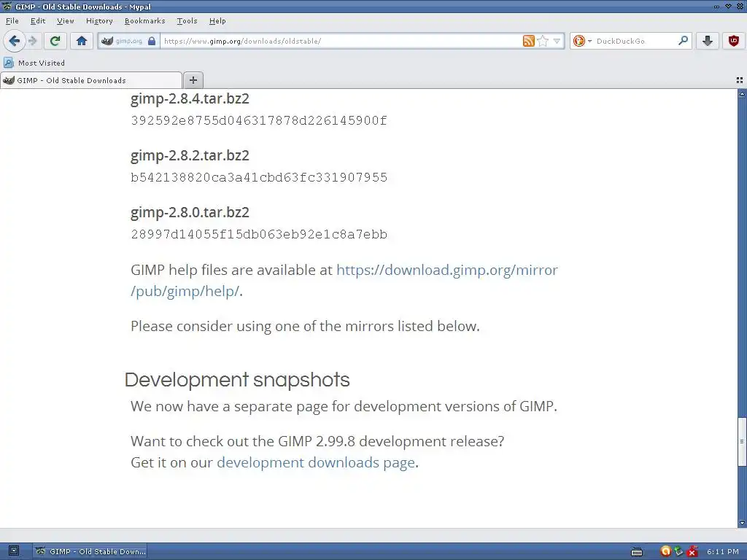
Task: Open the Bookmarks menu
Action: 145,21
